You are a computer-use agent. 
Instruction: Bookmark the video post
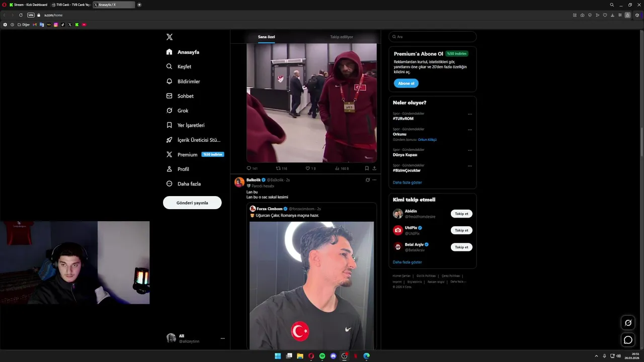(367, 168)
